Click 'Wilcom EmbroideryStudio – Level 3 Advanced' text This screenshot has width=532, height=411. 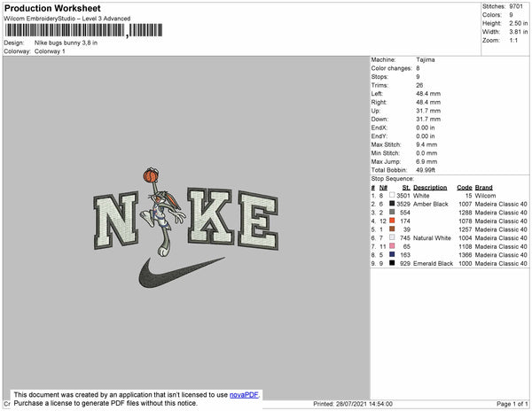coord(67,19)
